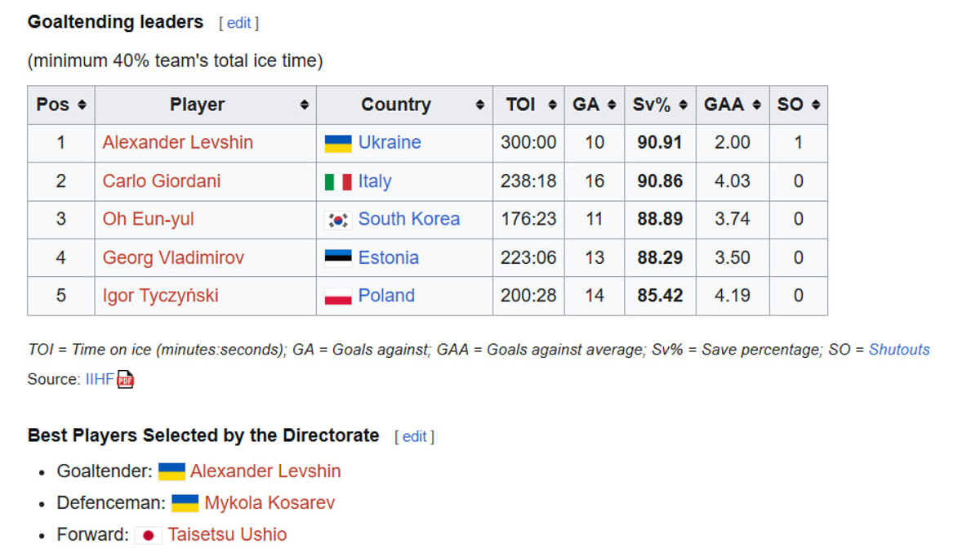Open the Shutouts link in legend
The height and width of the screenshot is (558, 980).
[899, 350]
